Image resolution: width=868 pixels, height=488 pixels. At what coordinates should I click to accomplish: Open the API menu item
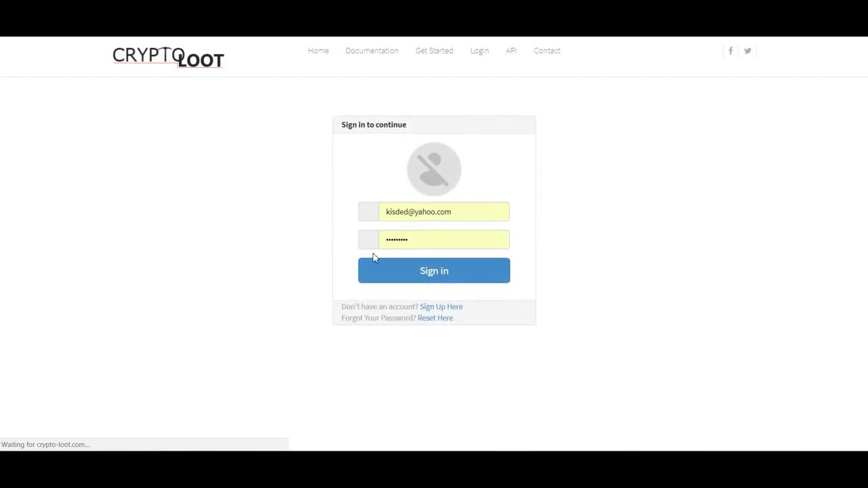511,51
